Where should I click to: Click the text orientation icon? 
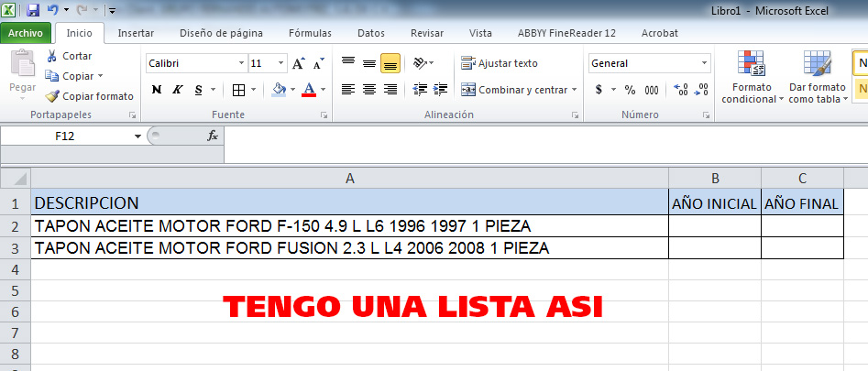(x=420, y=63)
